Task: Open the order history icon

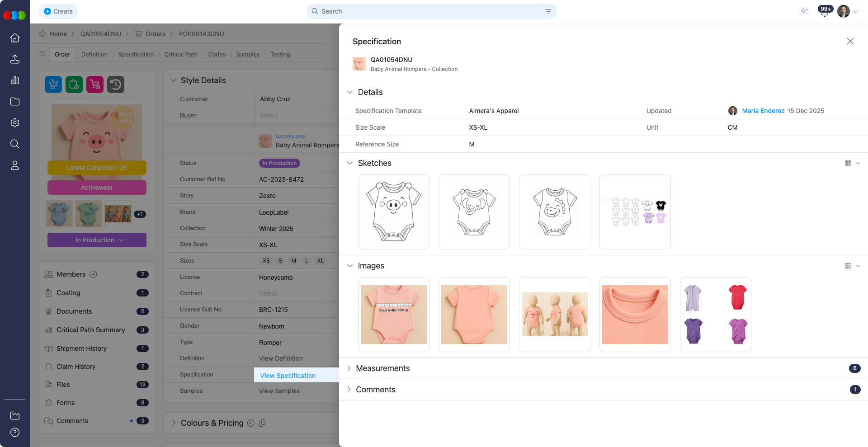Action: click(116, 84)
